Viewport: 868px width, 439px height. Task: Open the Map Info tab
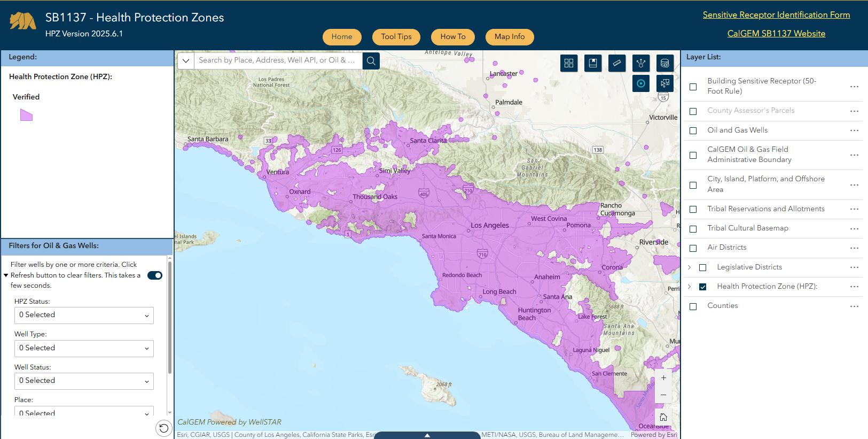(x=510, y=37)
